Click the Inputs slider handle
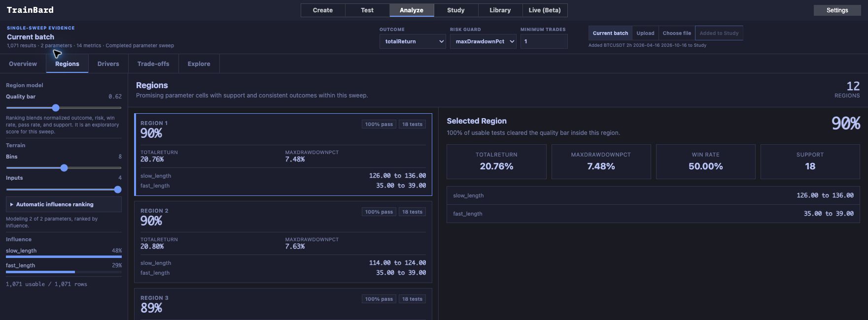This screenshot has height=320, width=868. pos(118,190)
